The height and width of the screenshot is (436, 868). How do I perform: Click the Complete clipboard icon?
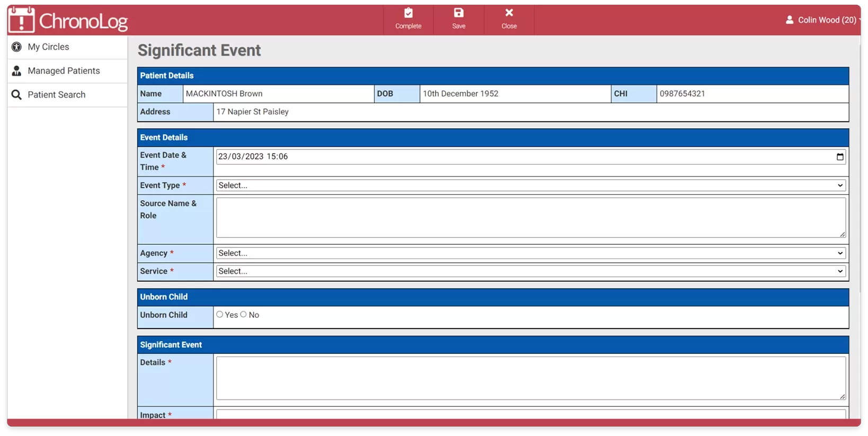pyautogui.click(x=408, y=13)
